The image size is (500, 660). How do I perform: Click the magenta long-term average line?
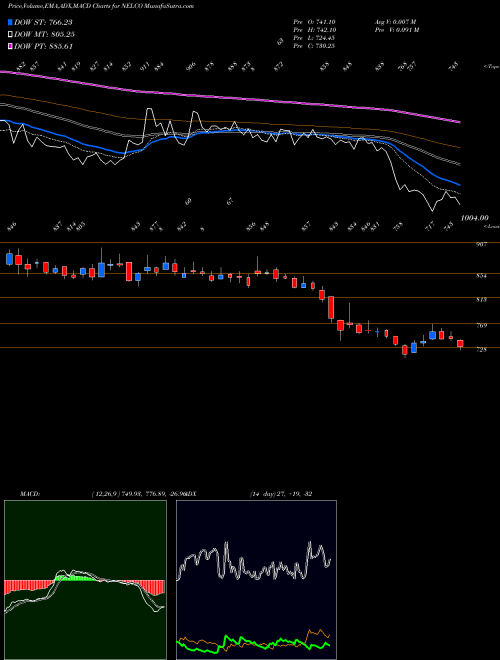pos(229,97)
